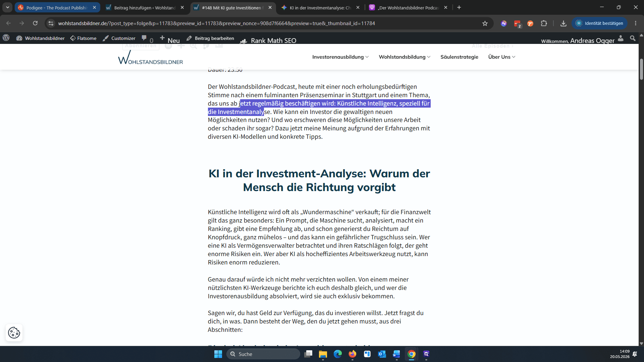Open the Flatsome admin bar item
Viewport: 644px width, 362px height.
pos(83,38)
